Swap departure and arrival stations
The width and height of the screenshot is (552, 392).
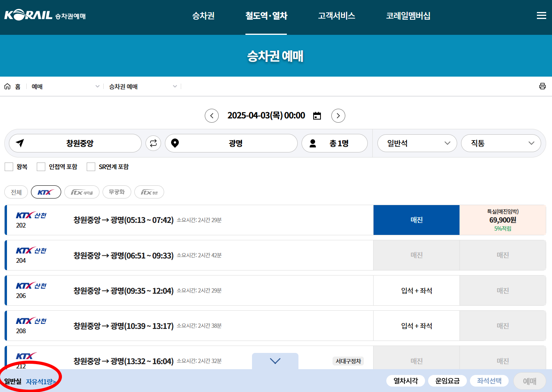[x=153, y=143]
